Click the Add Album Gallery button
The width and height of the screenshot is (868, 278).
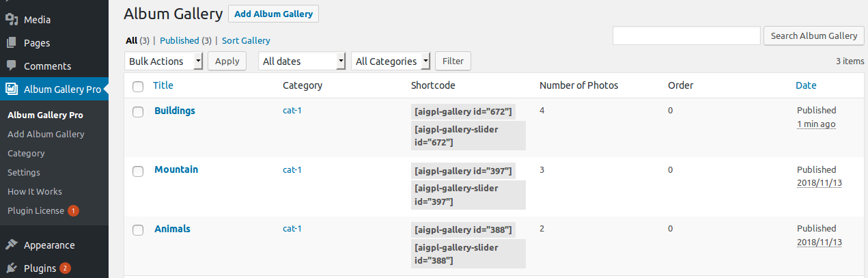pyautogui.click(x=273, y=14)
